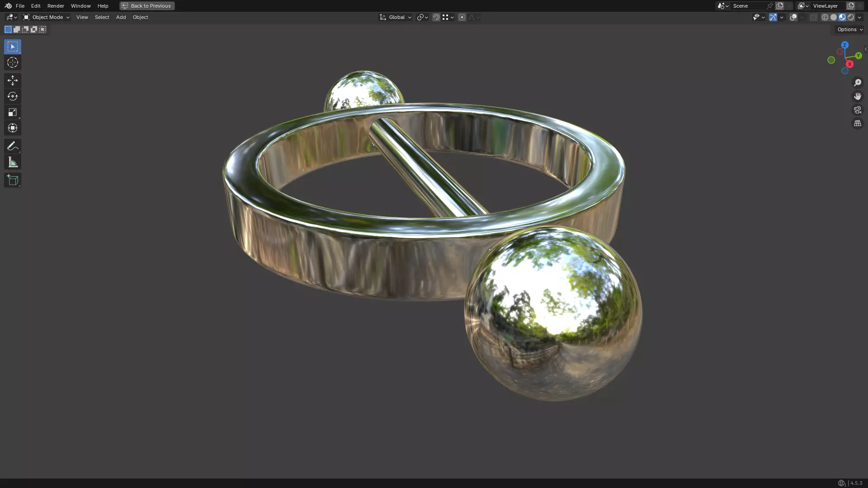The height and width of the screenshot is (488, 868).
Task: Choose the Move tool
Action: [13, 80]
